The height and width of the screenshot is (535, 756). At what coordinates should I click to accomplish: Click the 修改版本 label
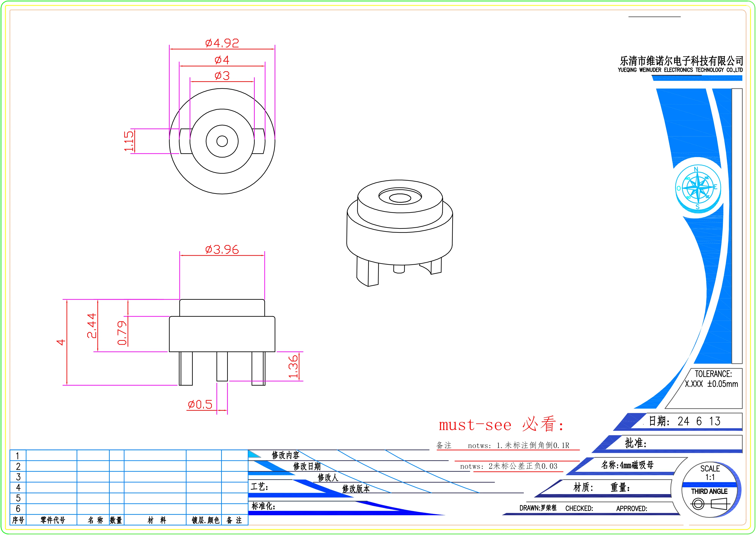(x=356, y=489)
